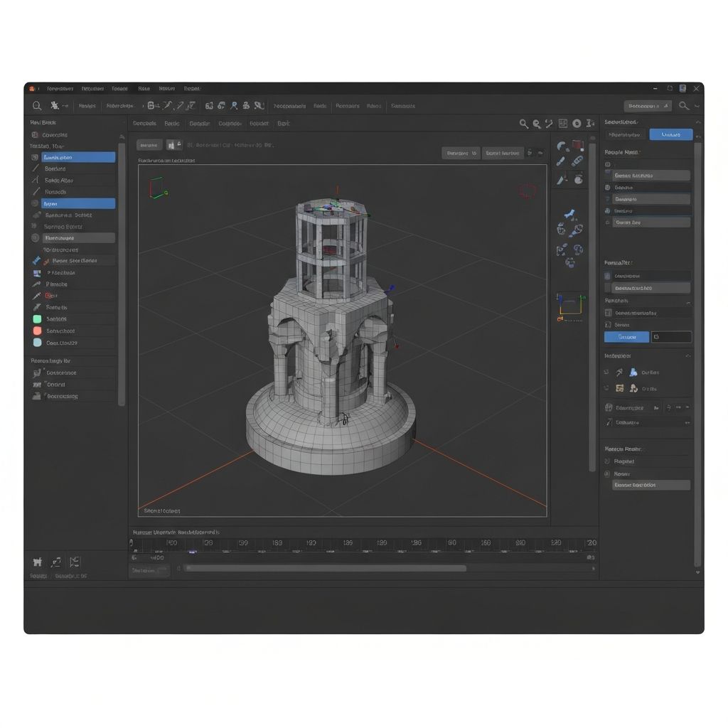Select the Pen draw tool in the toolbar
728x728 pixels.
168,105
